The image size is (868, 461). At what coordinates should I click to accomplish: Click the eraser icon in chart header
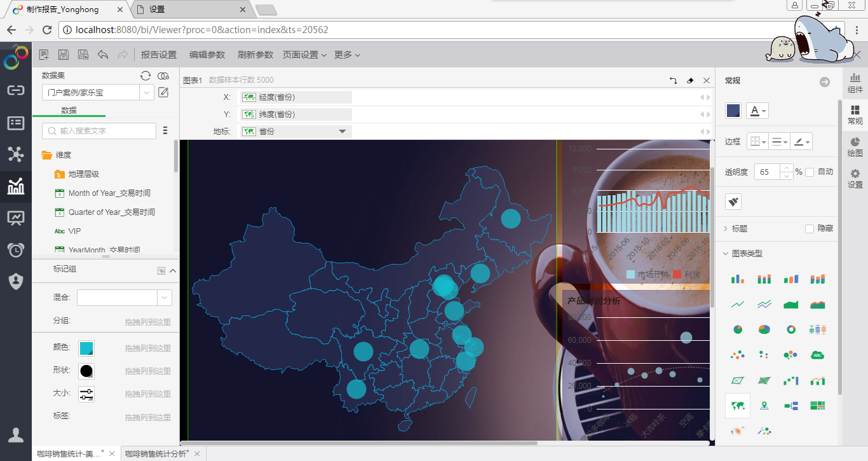click(690, 81)
